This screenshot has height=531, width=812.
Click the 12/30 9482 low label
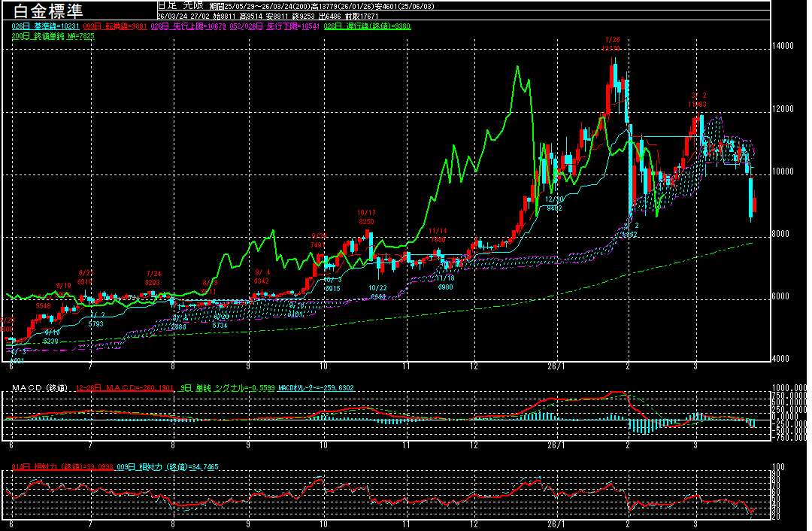coord(554,204)
